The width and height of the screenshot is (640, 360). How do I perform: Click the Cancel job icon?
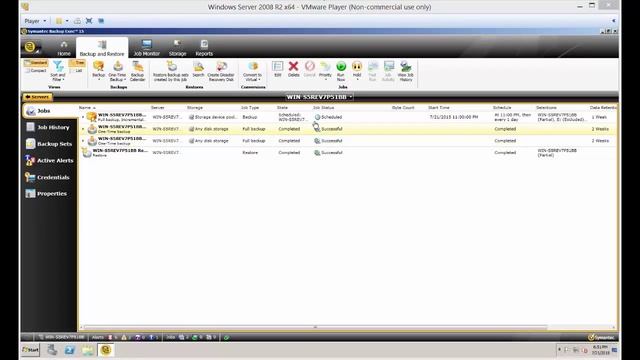(x=310, y=69)
